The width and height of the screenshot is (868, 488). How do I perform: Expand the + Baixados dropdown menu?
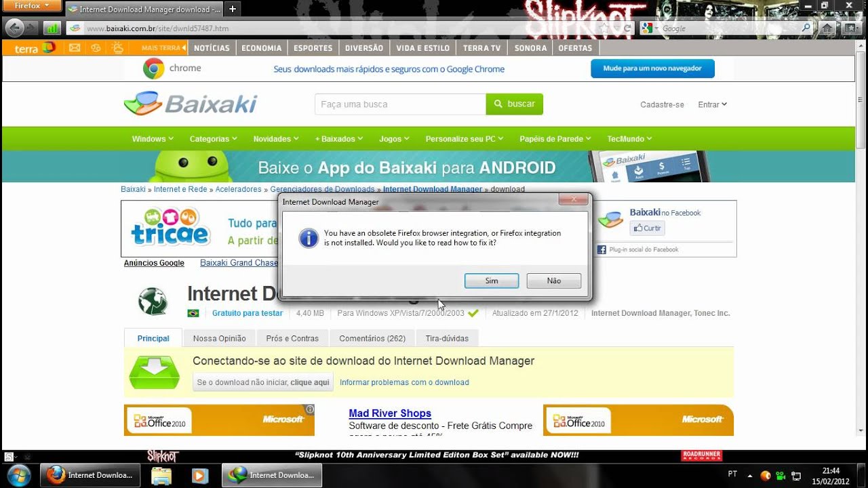339,139
